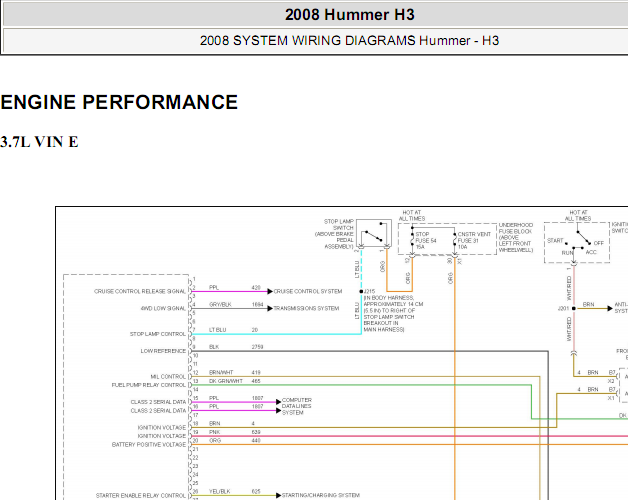Click 'BATTERY POSITIVE VOLTAGE' pin label
This screenshot has height=500, width=628.
[149, 445]
